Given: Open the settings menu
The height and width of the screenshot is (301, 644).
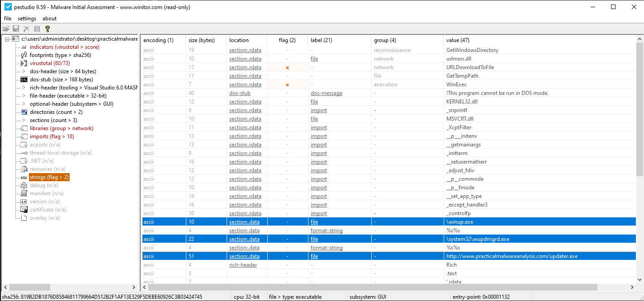Looking at the screenshot, I should (27, 19).
